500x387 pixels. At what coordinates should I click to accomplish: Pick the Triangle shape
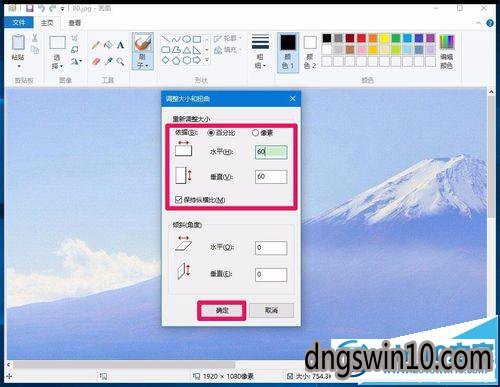[x=187, y=50]
